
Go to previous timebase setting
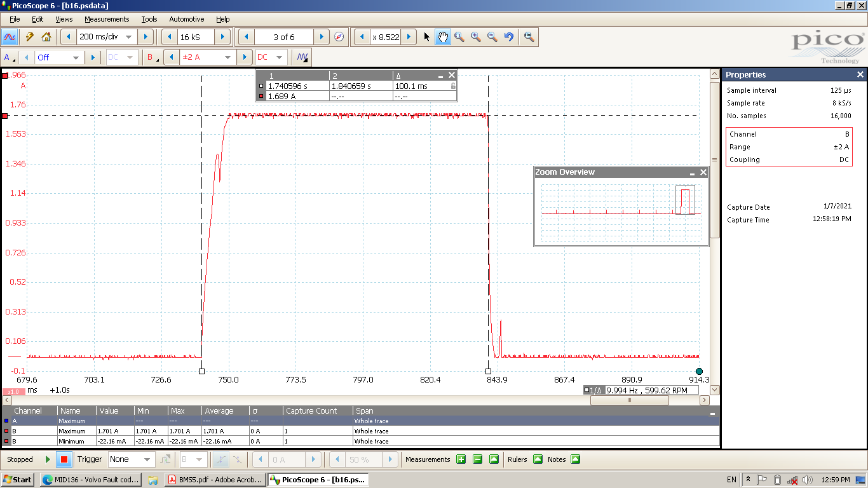coord(68,37)
